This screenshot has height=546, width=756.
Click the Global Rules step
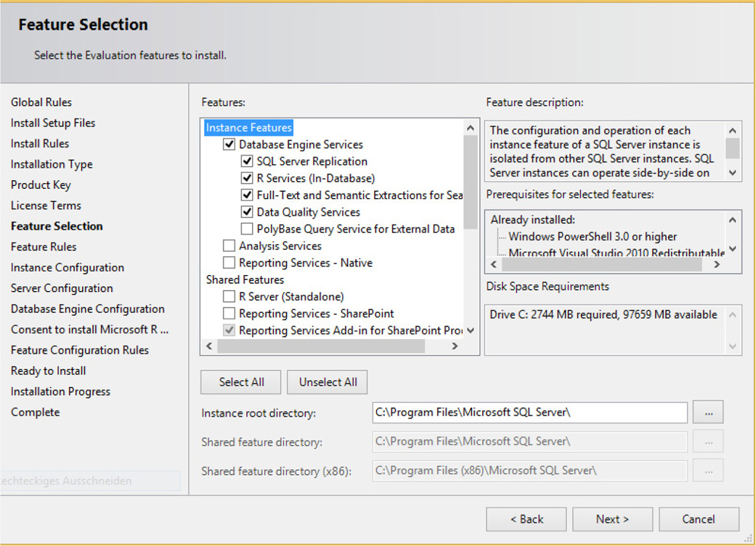point(41,102)
